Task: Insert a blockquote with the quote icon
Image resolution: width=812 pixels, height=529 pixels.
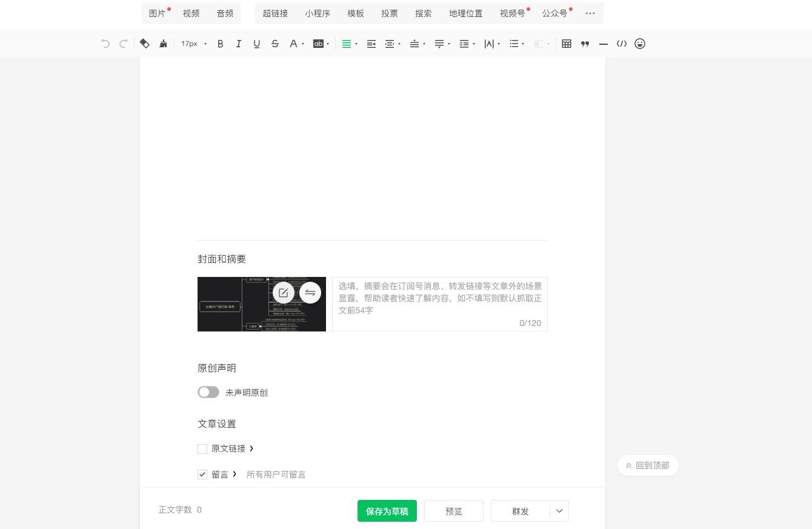Action: click(x=585, y=44)
